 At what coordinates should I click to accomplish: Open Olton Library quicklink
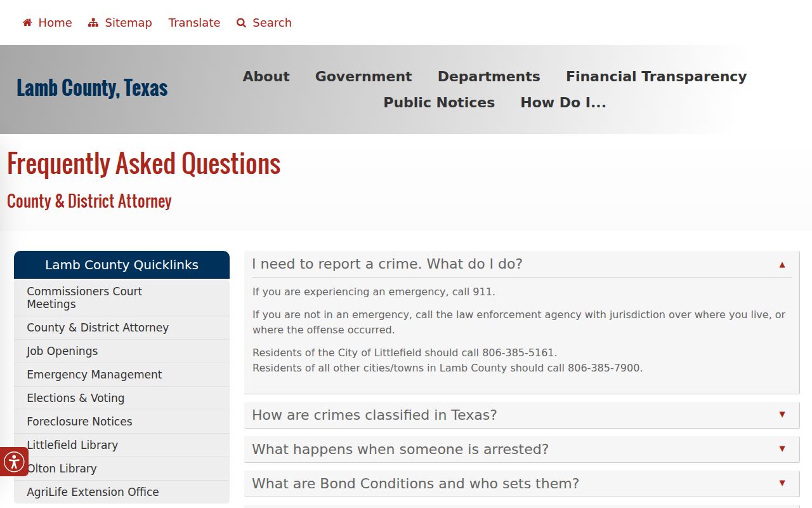coord(122,469)
